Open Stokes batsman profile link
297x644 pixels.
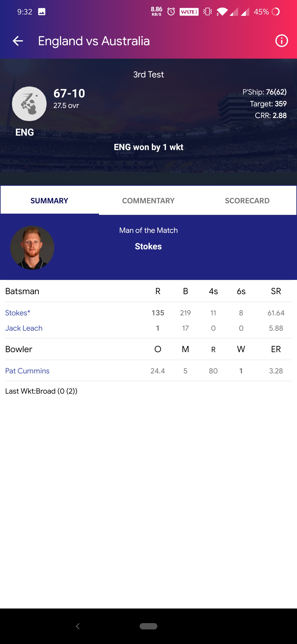pyautogui.click(x=18, y=313)
